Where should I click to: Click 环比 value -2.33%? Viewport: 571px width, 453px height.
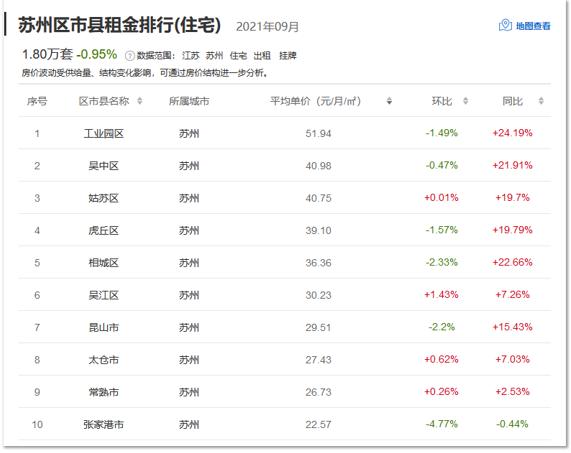[442, 262]
